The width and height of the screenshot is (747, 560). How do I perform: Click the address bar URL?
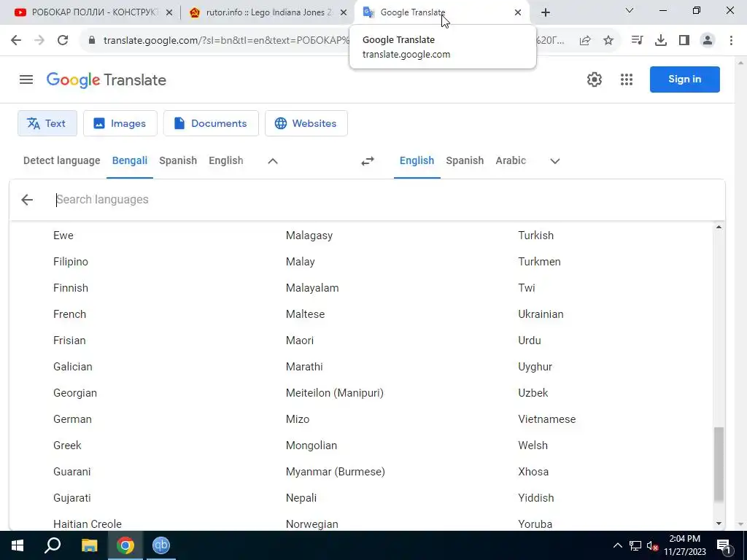click(x=226, y=41)
